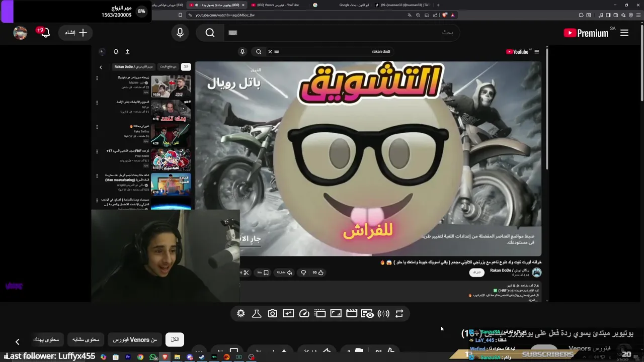Open the sparkle effects frame icon
The image size is (644, 362).
click(288, 314)
